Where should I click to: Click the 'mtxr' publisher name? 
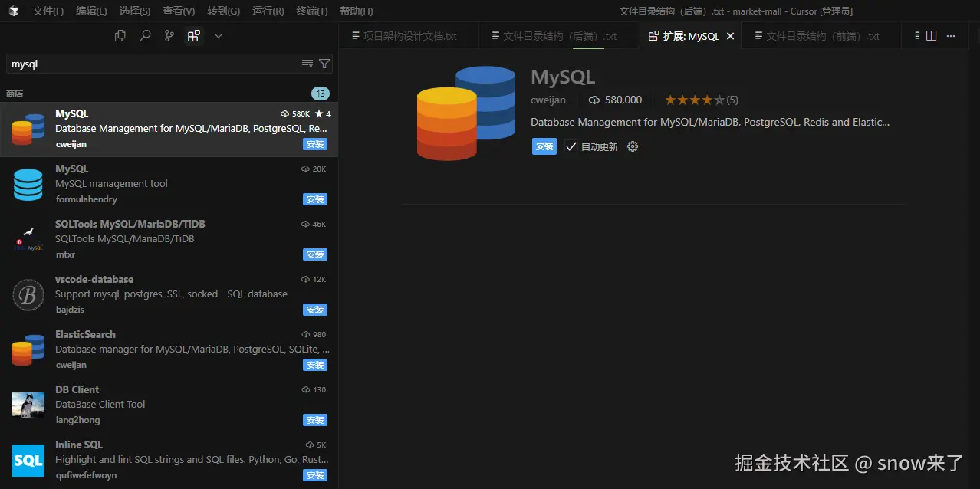65,254
